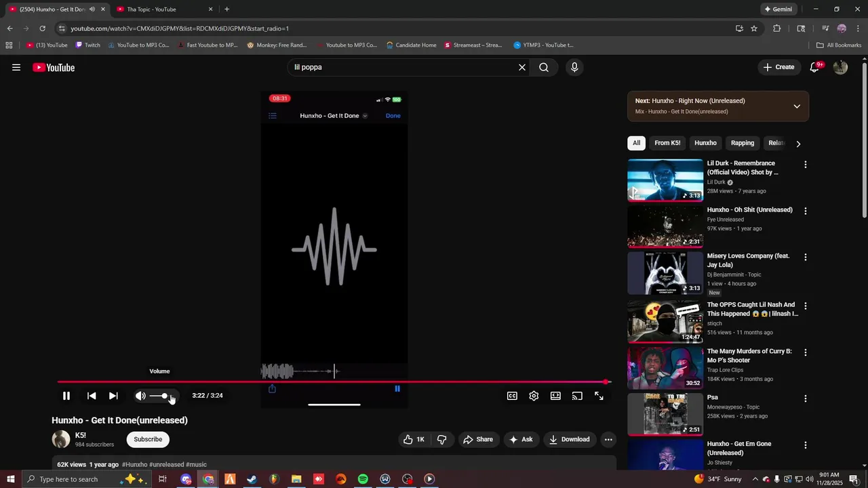Open Spotify from the taskbar

[363, 479]
